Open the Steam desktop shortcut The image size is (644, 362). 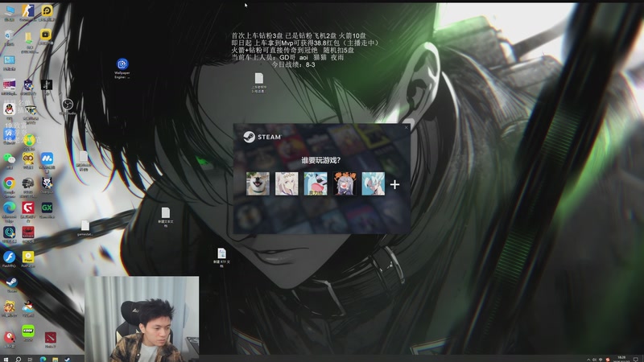click(11, 285)
